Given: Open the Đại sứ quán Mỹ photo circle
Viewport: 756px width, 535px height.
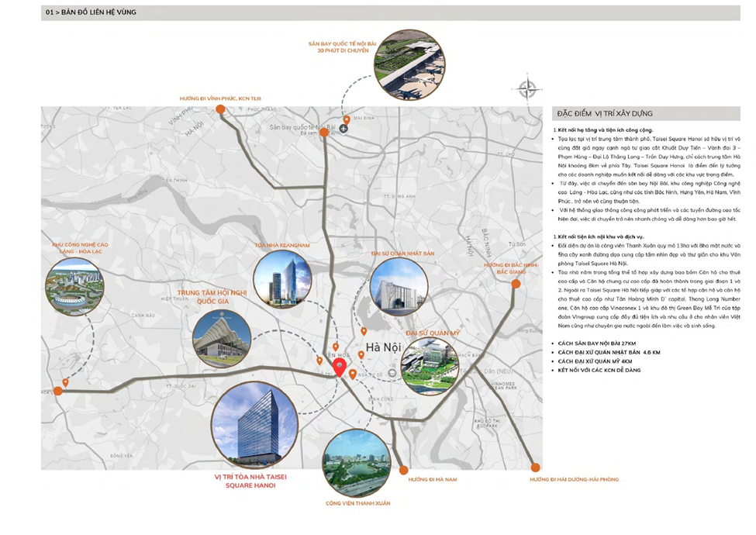Looking at the screenshot, I should 430,366.
